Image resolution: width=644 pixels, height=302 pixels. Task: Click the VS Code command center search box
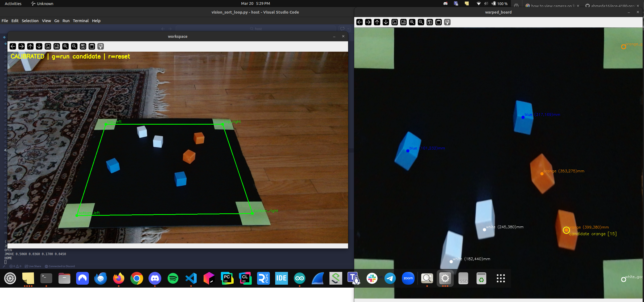point(256,29)
